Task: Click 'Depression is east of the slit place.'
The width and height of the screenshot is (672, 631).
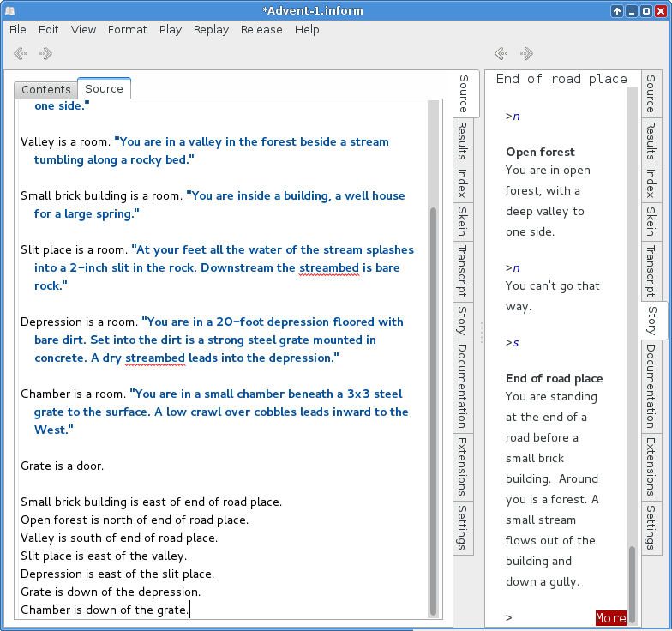Action: point(117,574)
